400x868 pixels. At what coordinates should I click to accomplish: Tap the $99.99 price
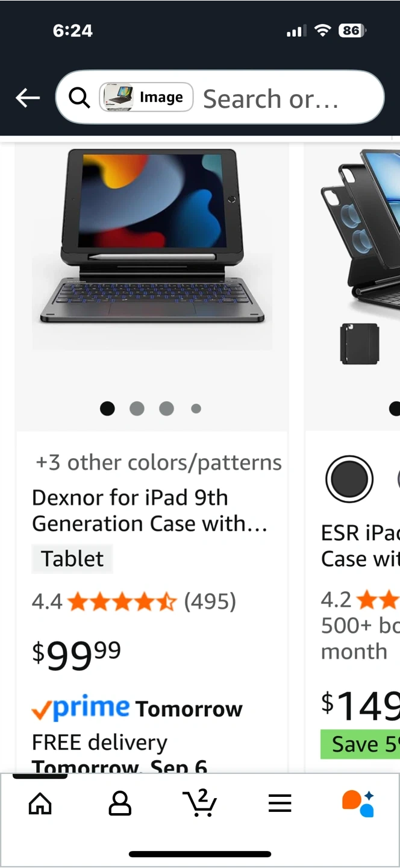77,655
